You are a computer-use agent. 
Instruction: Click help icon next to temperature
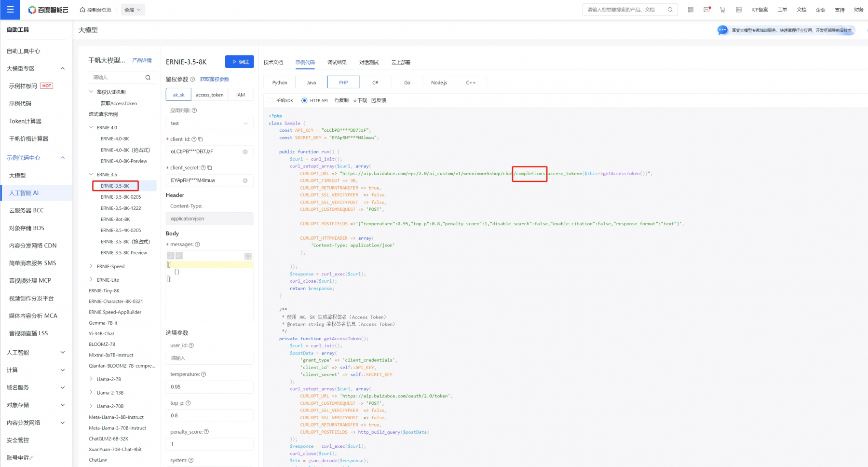point(203,374)
